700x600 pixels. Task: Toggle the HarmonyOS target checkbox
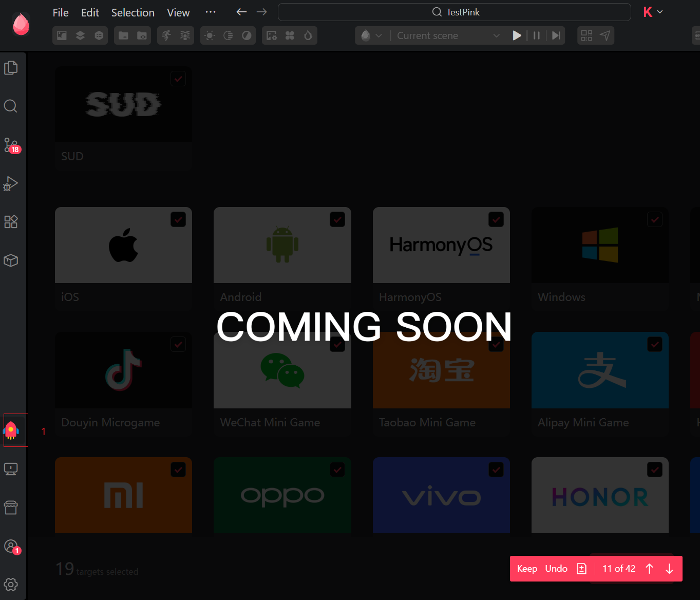(x=496, y=219)
